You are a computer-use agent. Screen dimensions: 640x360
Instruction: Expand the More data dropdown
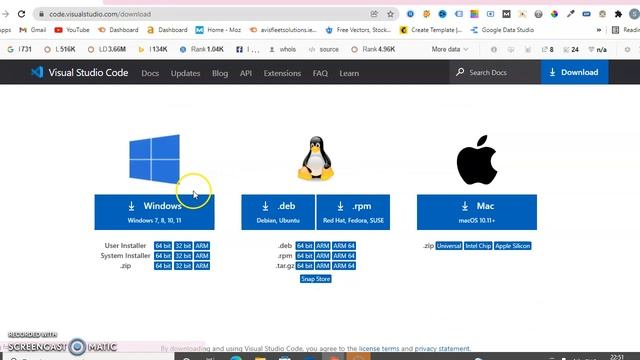(449, 49)
